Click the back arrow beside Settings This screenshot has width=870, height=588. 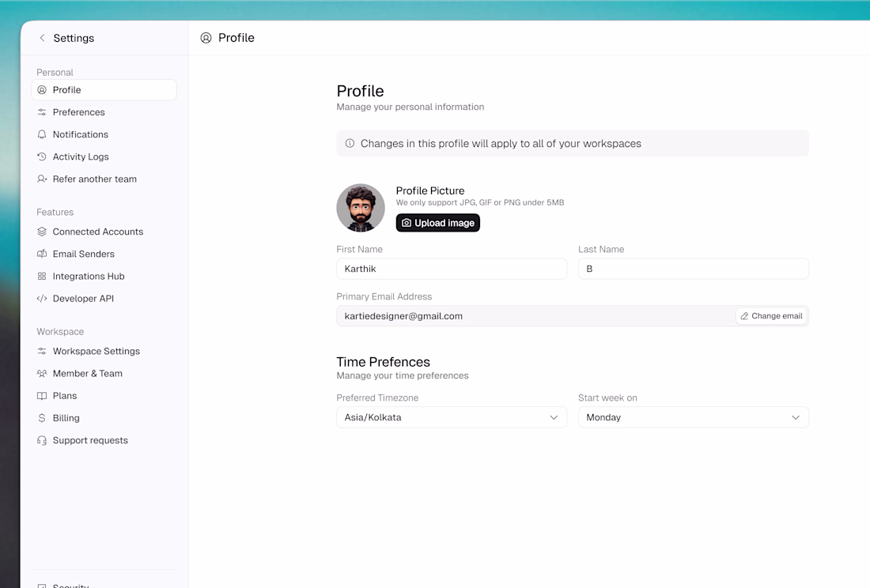tap(43, 38)
